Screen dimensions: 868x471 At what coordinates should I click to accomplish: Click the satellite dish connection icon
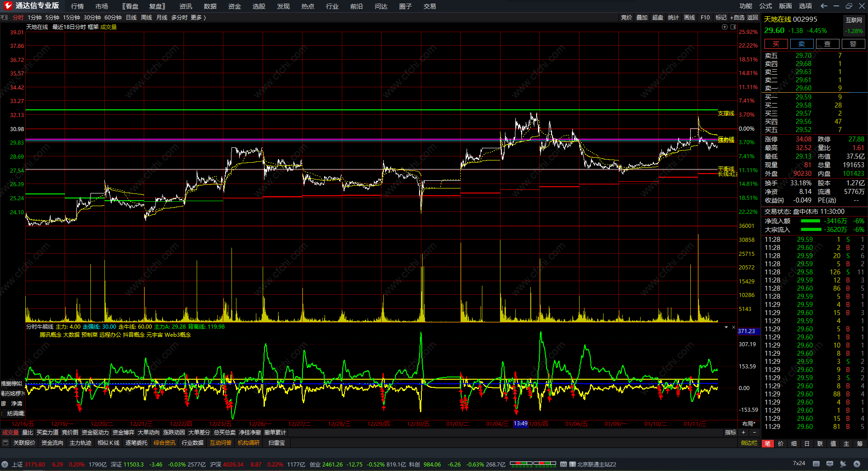point(843,464)
